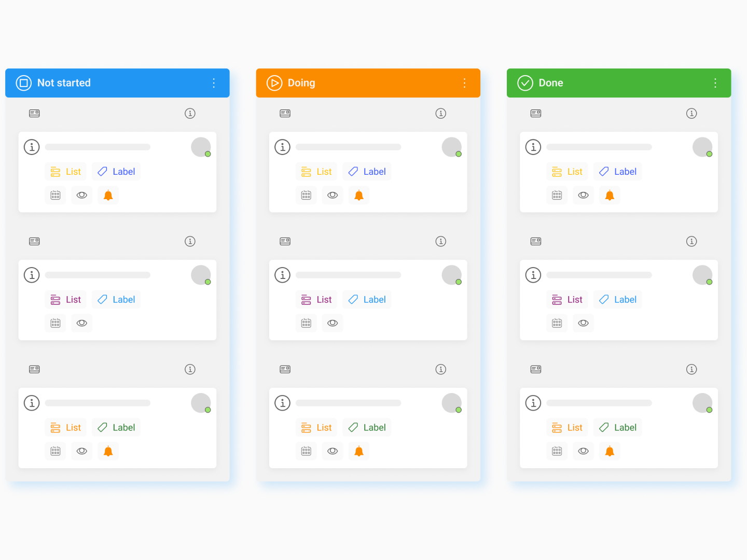Open the Not started column options menu

(214, 83)
